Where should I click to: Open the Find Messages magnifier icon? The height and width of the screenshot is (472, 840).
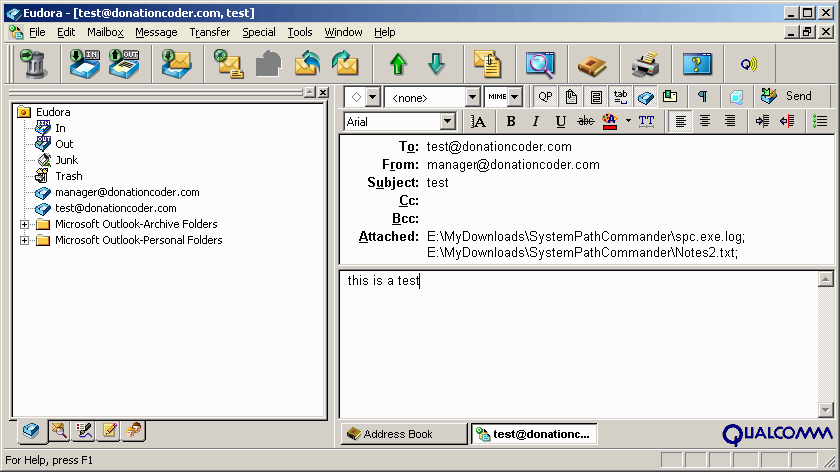[x=540, y=64]
